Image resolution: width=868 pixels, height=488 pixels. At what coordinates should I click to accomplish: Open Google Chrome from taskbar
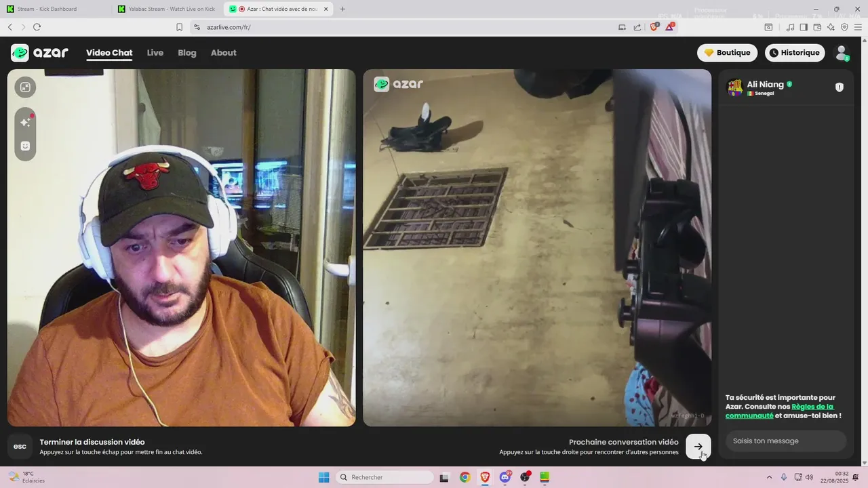tap(465, 477)
